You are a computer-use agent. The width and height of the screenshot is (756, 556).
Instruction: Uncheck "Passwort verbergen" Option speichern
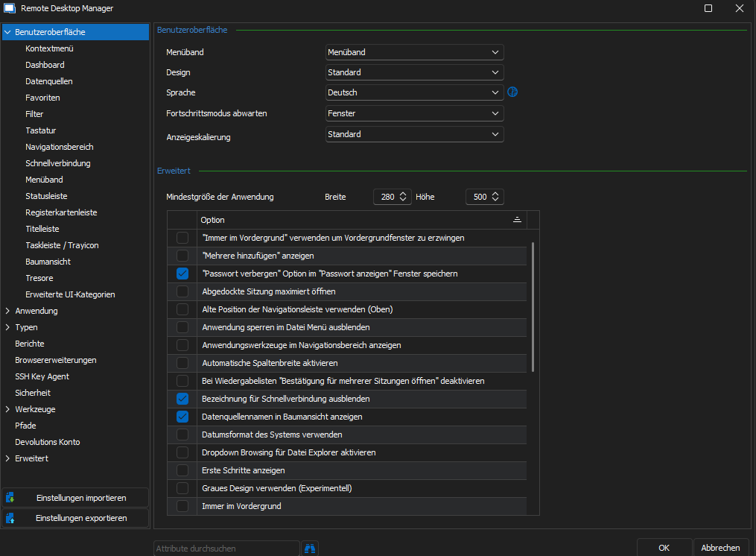(182, 274)
